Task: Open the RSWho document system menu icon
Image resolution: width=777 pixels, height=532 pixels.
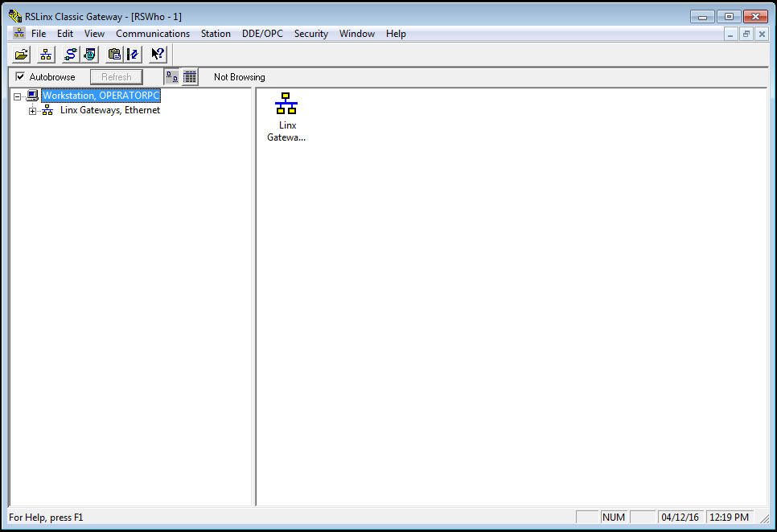Action: click(x=18, y=33)
